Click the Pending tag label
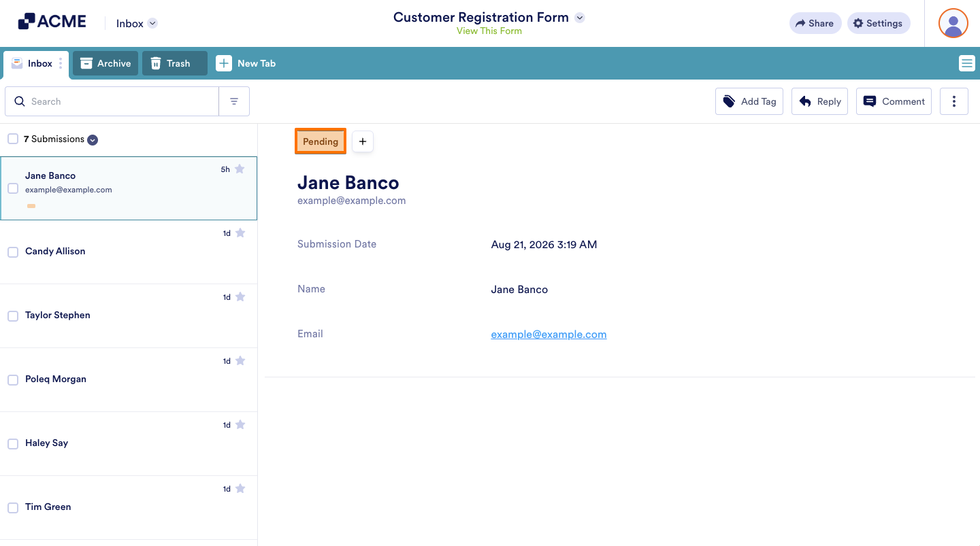The width and height of the screenshot is (980, 546). point(321,141)
